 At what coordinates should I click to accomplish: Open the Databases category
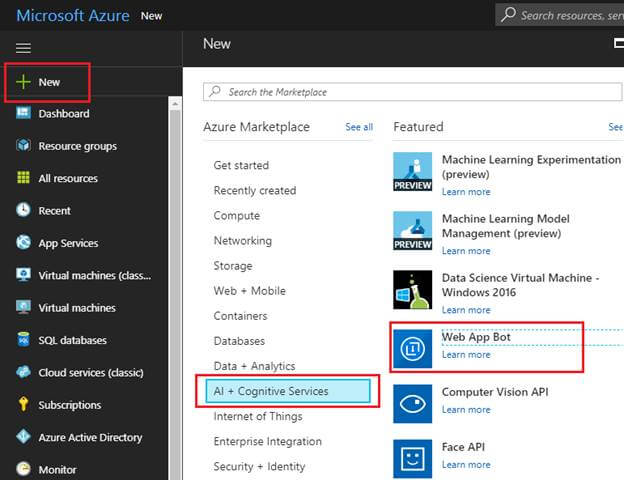(x=239, y=341)
